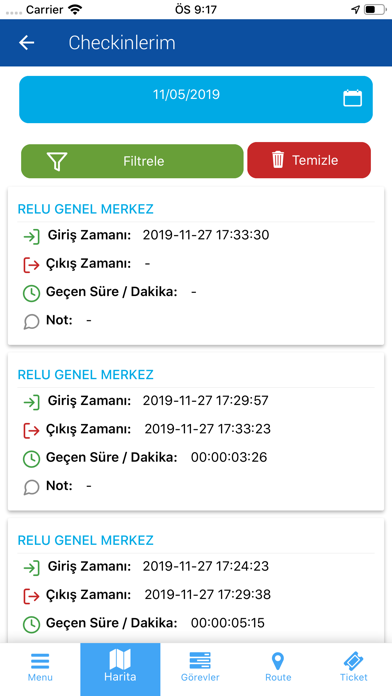Select the third RELU GENEL MERKEZ check-in card
Screen dimensions: 392x696
click(x=196, y=581)
